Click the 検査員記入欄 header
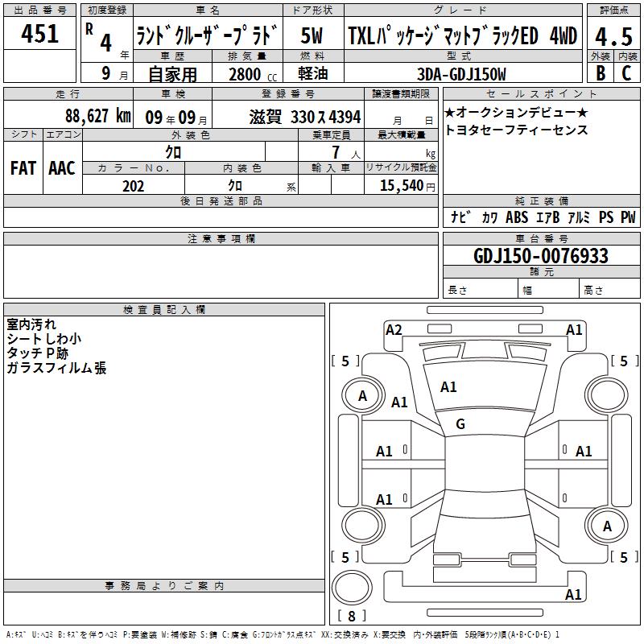644x644 pixels. click(164, 310)
